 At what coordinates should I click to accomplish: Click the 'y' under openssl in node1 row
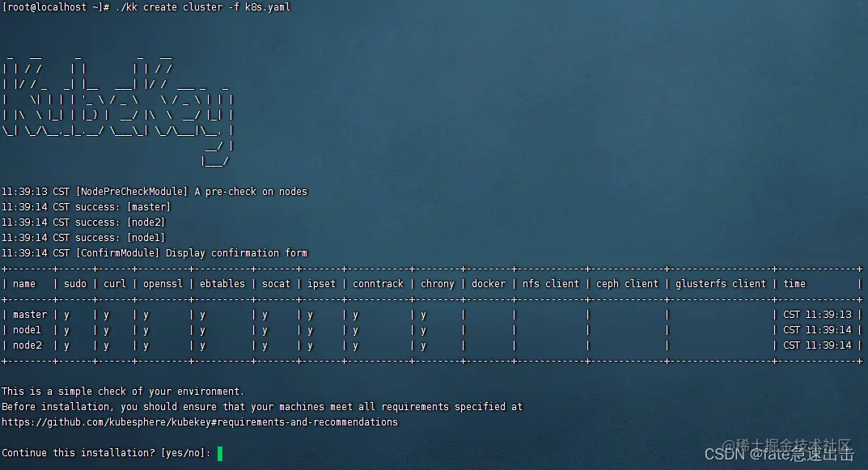coord(146,331)
